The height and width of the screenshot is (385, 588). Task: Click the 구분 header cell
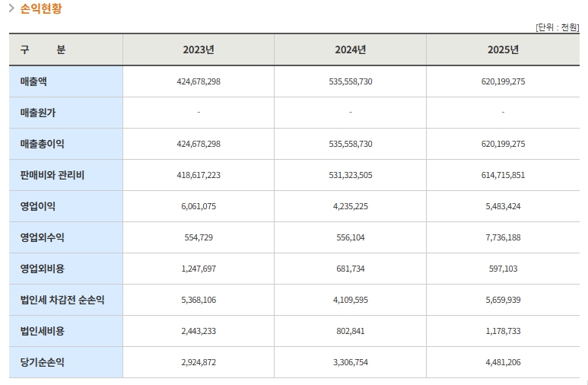[43, 49]
